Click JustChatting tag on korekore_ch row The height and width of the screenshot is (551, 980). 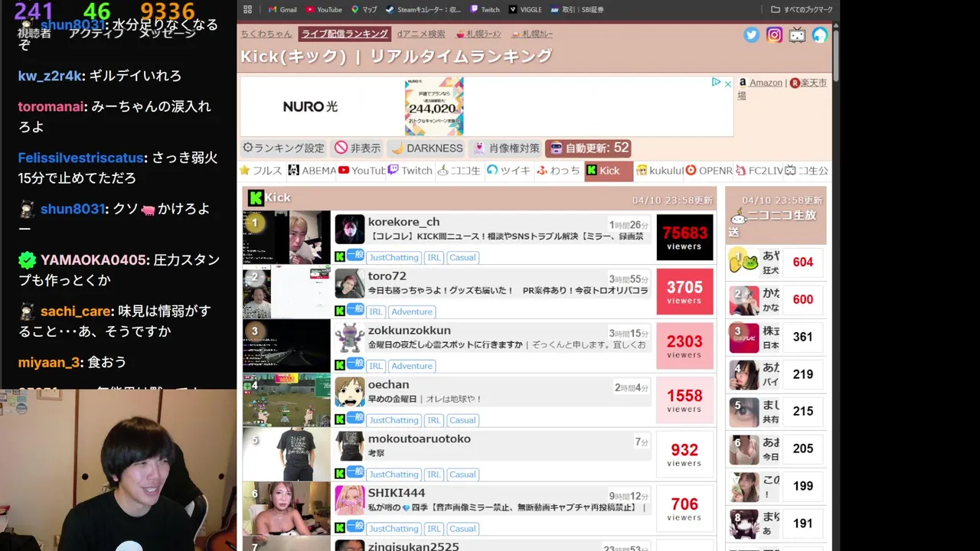point(394,257)
